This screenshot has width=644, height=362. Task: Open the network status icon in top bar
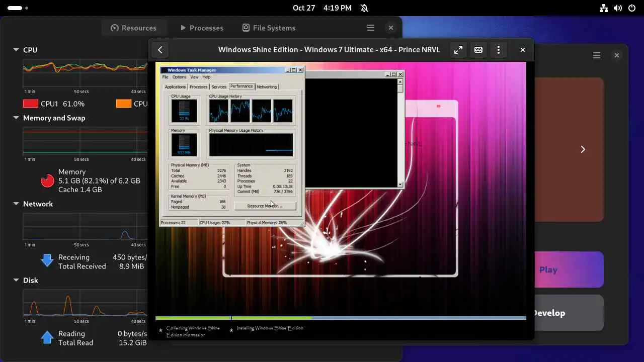pos(604,8)
